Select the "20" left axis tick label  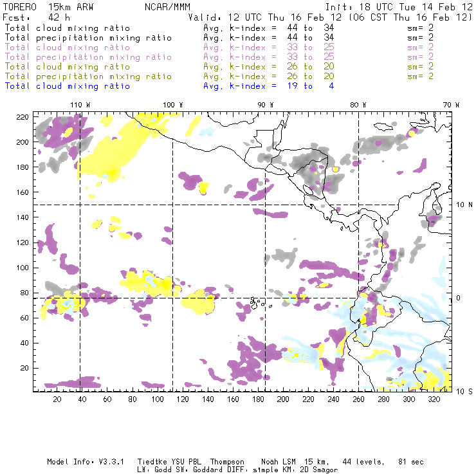(24, 368)
